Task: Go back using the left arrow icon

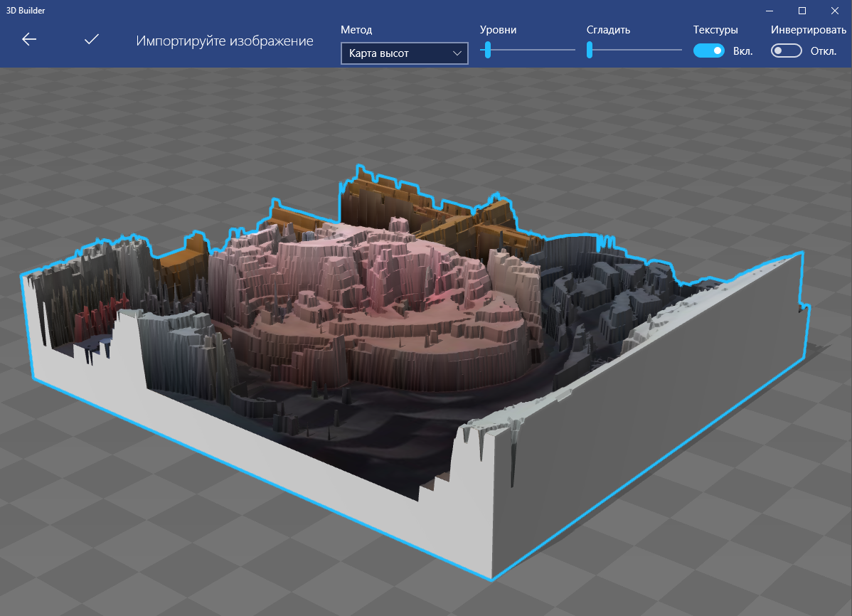Action: [29, 39]
